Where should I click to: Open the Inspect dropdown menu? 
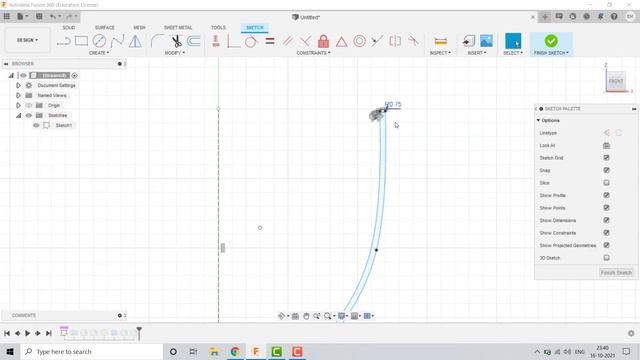440,53
